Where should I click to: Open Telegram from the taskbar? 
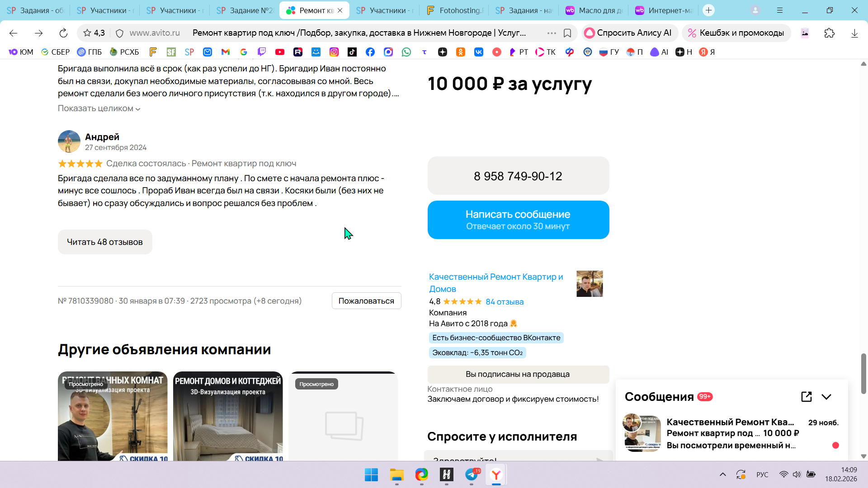pyautogui.click(x=472, y=475)
